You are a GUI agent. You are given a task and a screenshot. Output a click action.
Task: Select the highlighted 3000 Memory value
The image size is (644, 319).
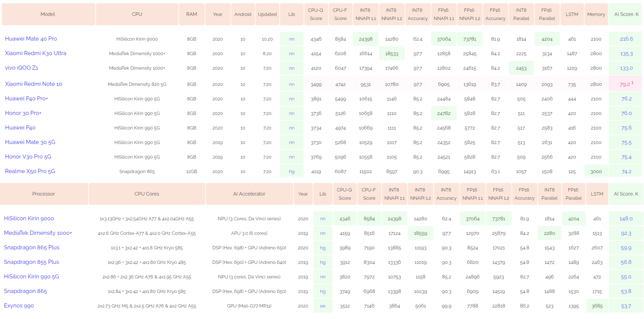click(x=596, y=171)
